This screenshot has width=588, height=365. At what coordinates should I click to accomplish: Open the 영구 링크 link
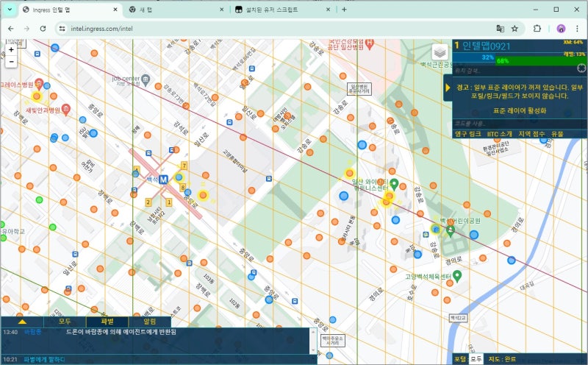click(x=467, y=134)
